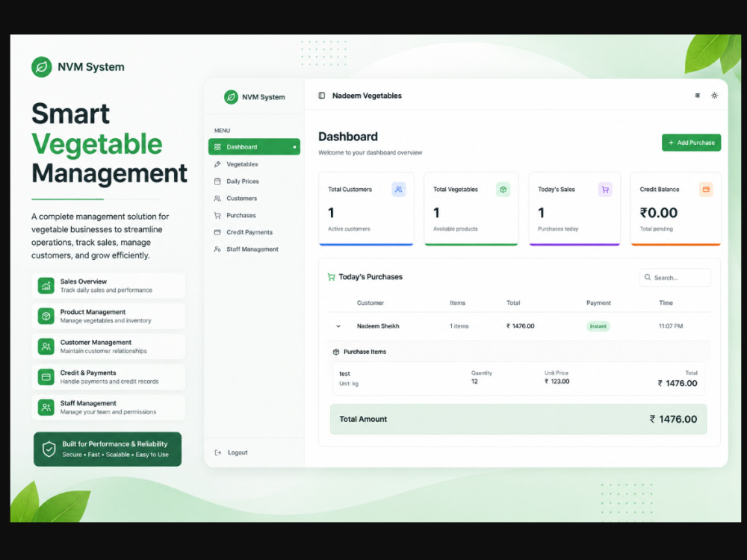Toggle the sidebar panel icon beside Nadeem Vegetables

coord(322,96)
